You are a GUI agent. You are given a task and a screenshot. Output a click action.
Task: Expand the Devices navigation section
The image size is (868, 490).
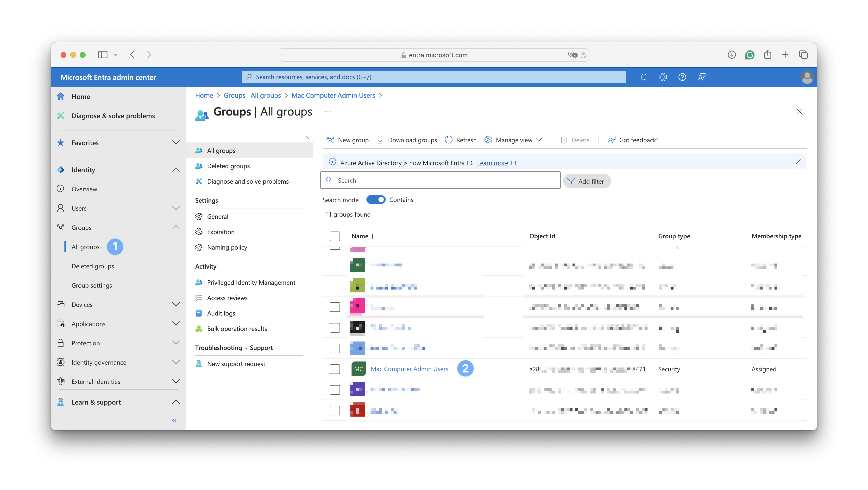pos(176,304)
